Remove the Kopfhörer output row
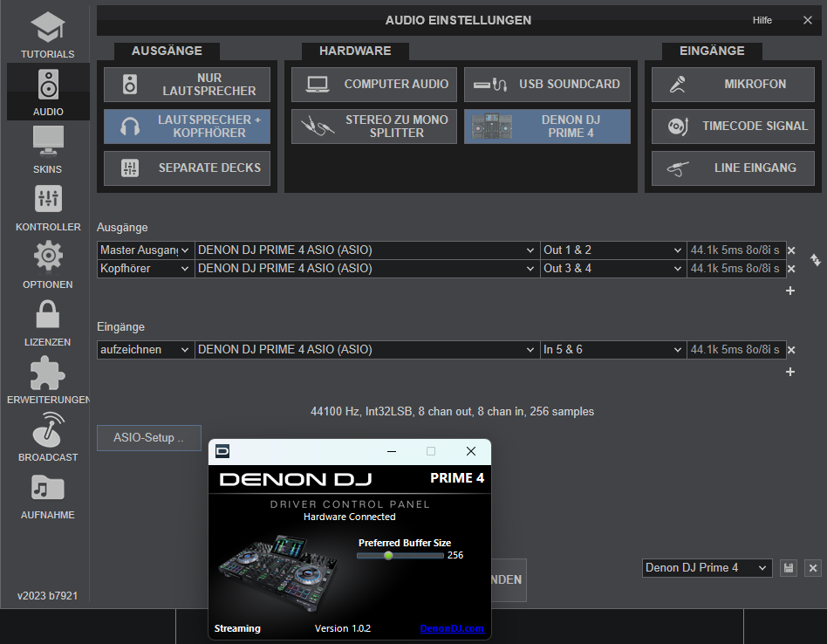The width and height of the screenshot is (827, 644). pyautogui.click(x=791, y=269)
